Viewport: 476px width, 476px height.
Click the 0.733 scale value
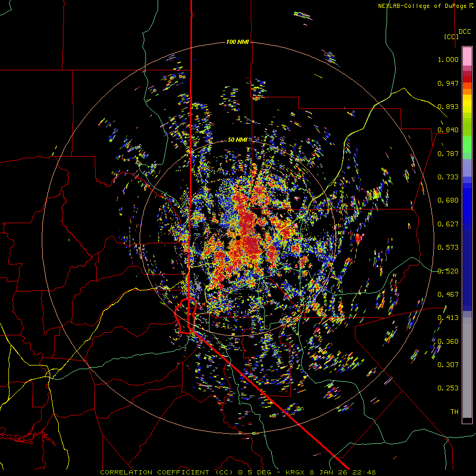tap(448, 177)
